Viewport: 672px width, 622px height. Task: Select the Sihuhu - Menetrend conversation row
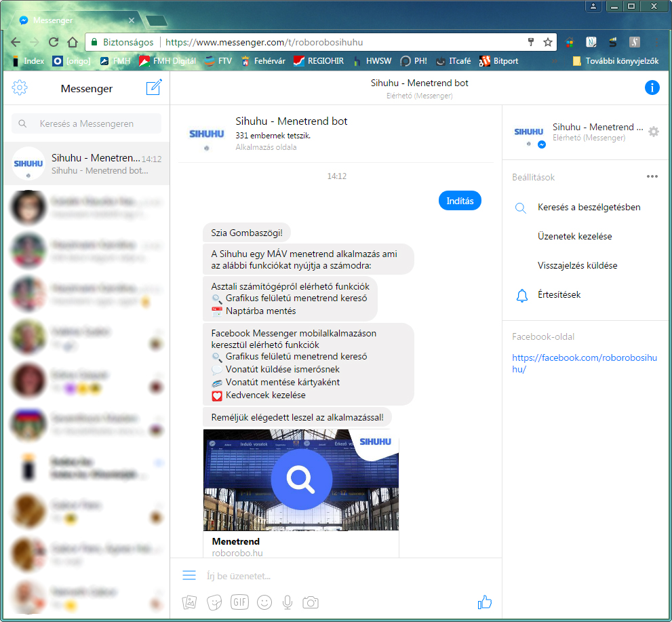point(87,163)
